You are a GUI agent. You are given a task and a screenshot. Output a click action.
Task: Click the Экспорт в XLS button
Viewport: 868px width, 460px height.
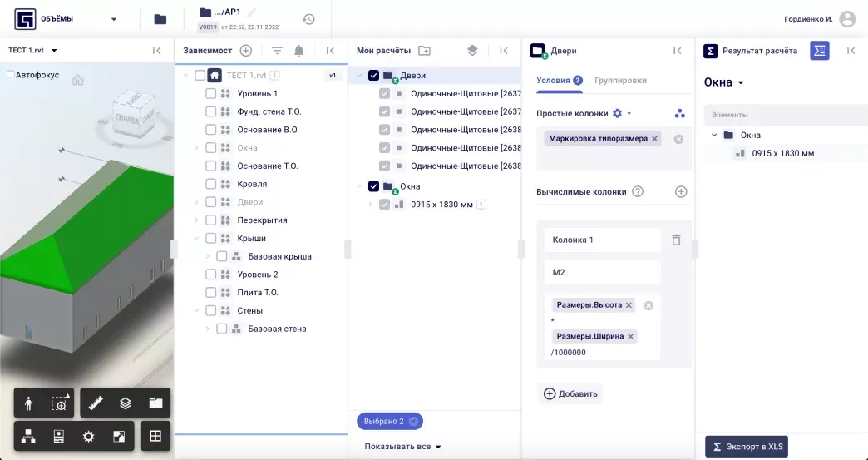746,447
